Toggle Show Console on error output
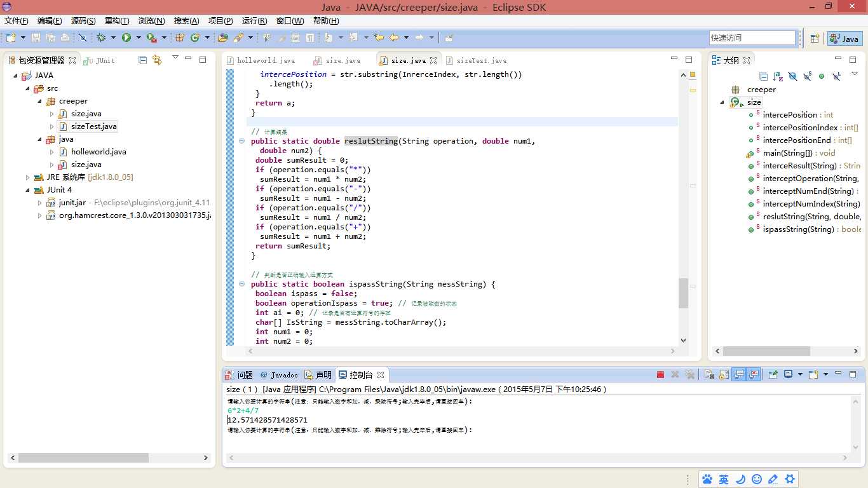Viewport: 868px width, 488px height. pyautogui.click(x=754, y=375)
